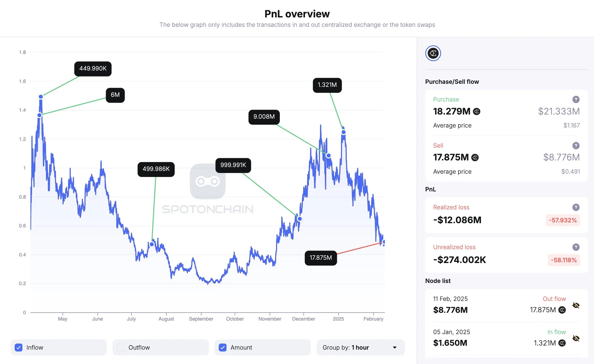This screenshot has width=594, height=364.
Task: Click the 449.990K inflow chart label
Action: click(x=93, y=69)
